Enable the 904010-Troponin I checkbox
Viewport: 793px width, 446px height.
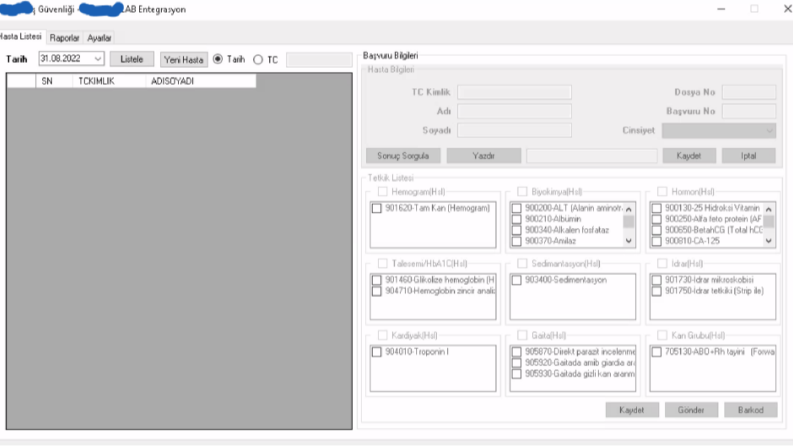[x=377, y=352]
